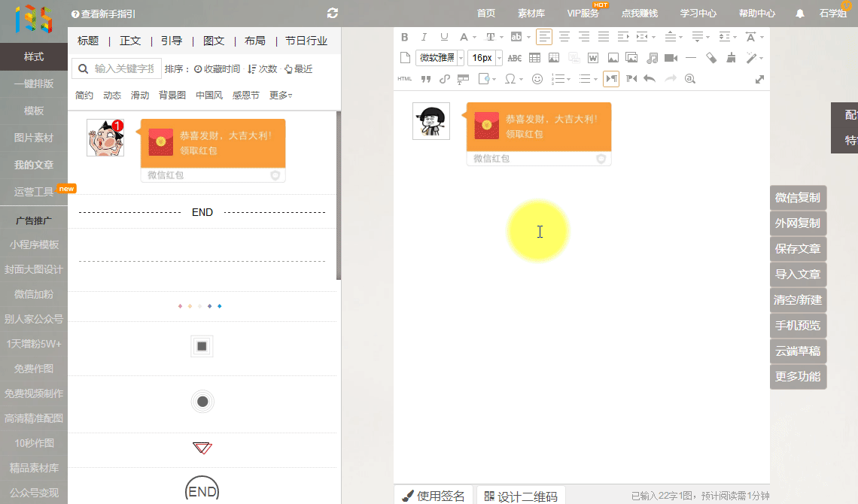Click the 保存文章 button

798,249
